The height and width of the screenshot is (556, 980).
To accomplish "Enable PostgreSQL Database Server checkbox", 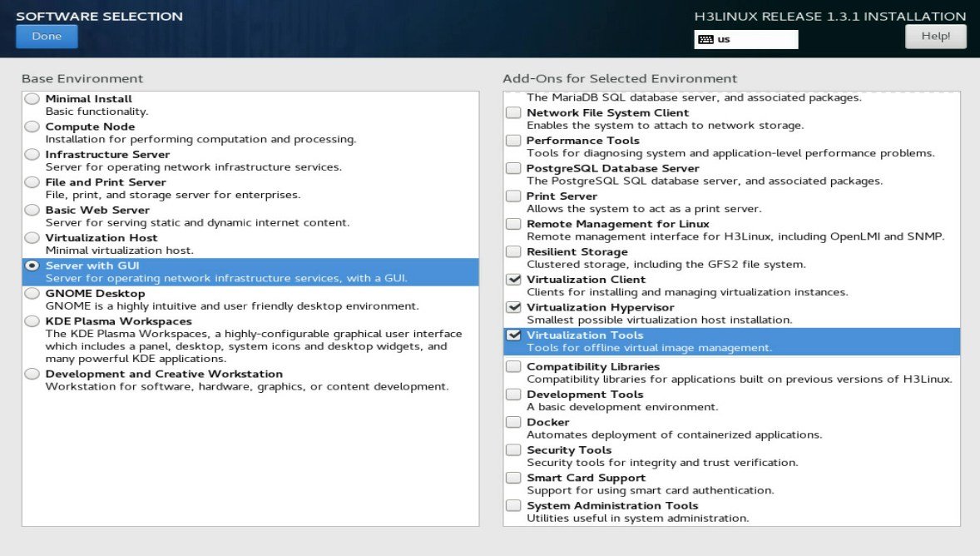I will pos(513,168).
